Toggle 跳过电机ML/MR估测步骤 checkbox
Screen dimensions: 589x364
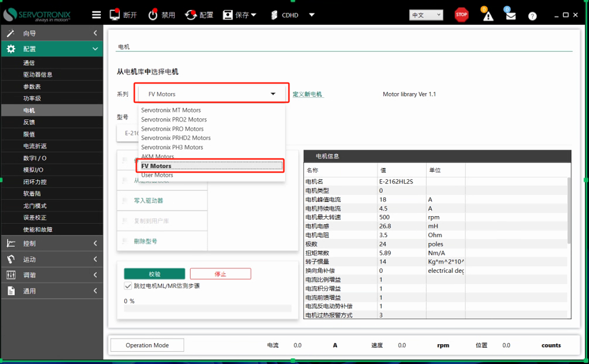coord(128,286)
